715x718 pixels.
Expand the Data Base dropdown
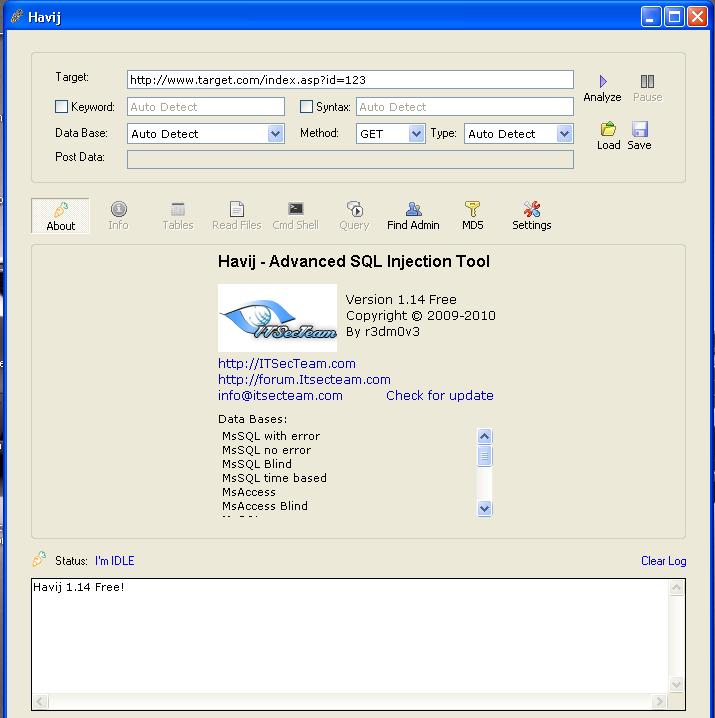tap(275, 134)
